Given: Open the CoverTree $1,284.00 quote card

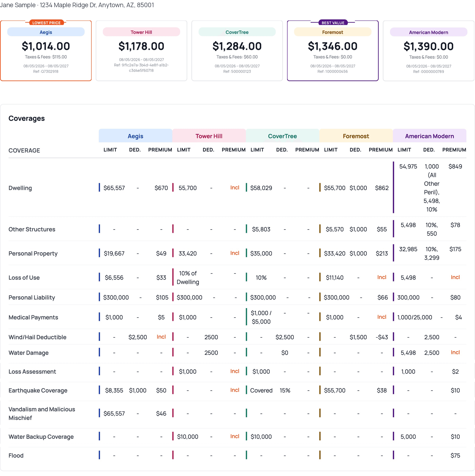Looking at the screenshot, I should click(x=237, y=51).
